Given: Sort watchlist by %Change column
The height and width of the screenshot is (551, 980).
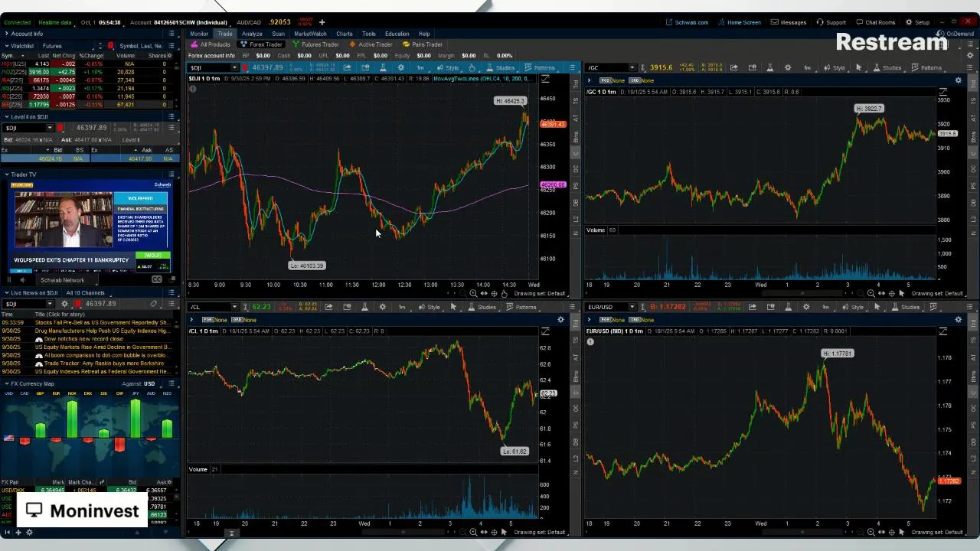Looking at the screenshot, I should (91, 56).
